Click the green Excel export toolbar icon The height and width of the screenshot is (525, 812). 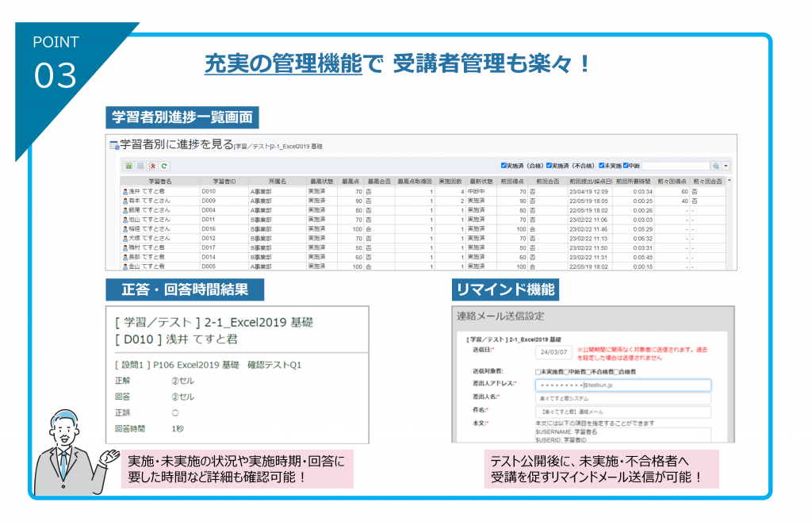pos(128,167)
